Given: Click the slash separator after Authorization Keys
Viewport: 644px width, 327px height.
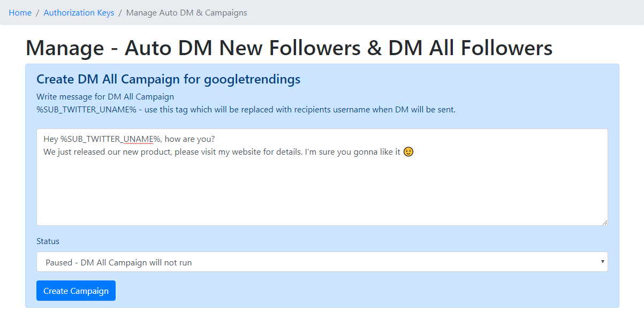Looking at the screenshot, I should (120, 13).
